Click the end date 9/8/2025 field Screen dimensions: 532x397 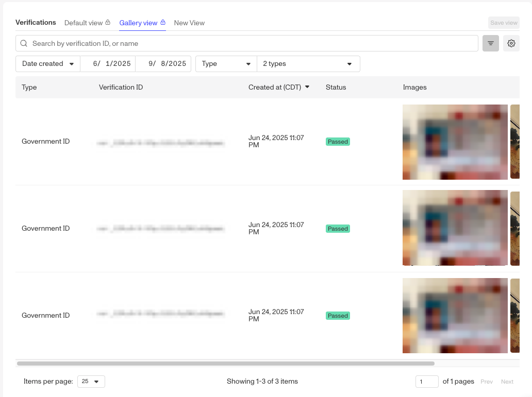tap(163, 64)
